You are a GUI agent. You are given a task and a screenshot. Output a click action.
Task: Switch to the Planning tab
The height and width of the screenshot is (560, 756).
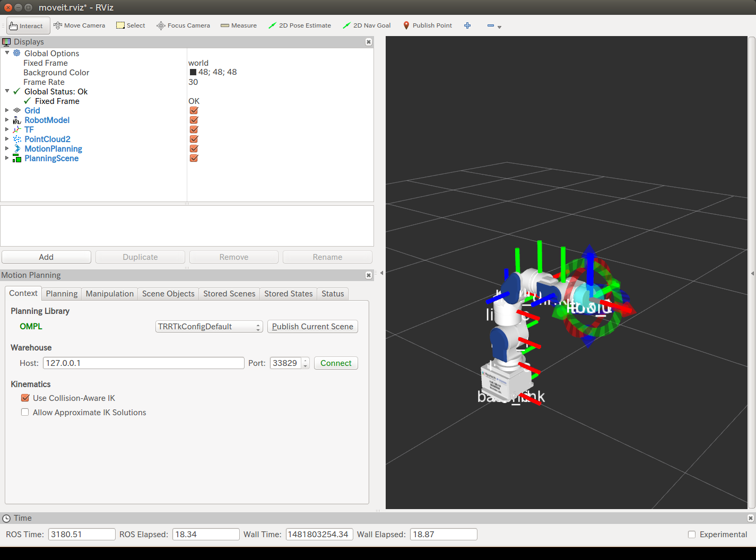pyautogui.click(x=62, y=294)
